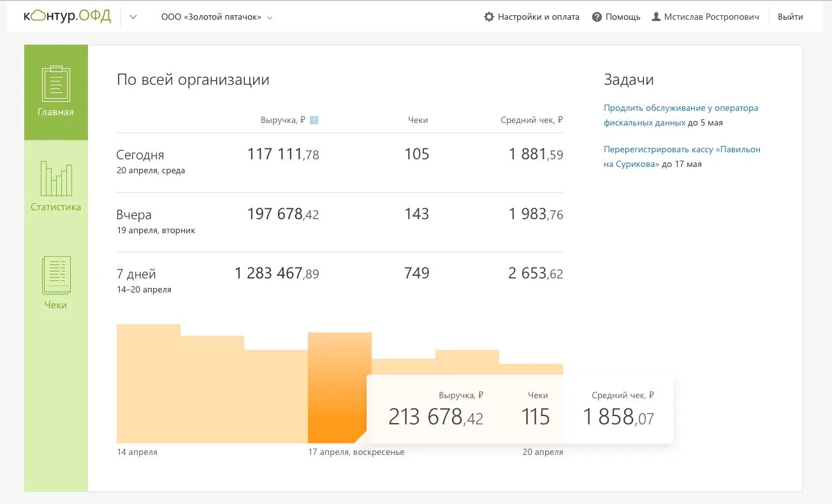
Task: Click the help question mark icon
Action: (597, 17)
